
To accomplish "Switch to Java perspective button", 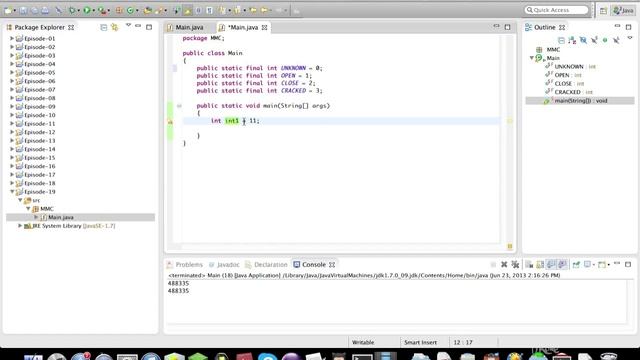I will [624, 11].
